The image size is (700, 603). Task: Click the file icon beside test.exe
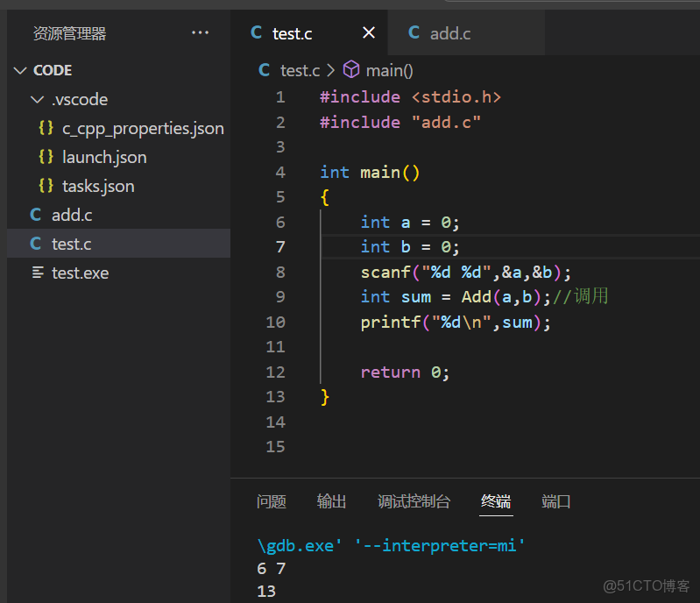click(x=38, y=273)
